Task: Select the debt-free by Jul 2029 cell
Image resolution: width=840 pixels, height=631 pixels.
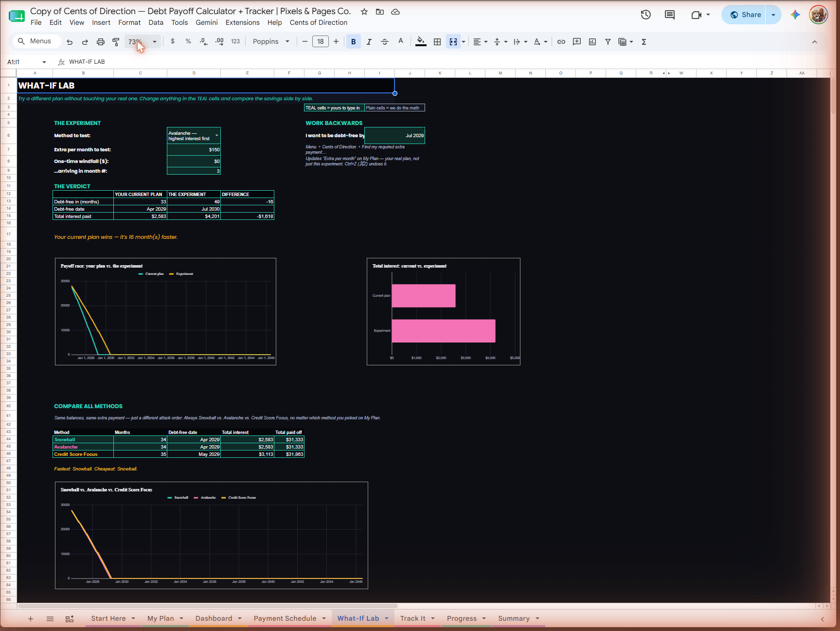Action: tap(394, 136)
